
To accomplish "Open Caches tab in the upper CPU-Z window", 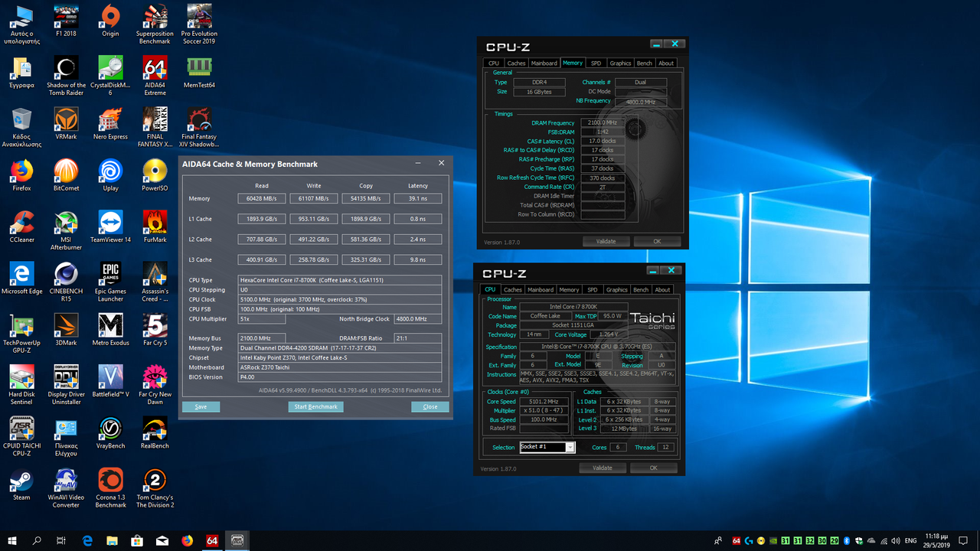I will pyautogui.click(x=517, y=63).
